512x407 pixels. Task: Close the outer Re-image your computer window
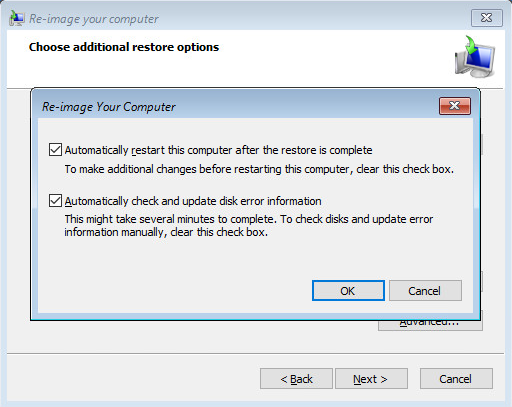pyautogui.click(x=487, y=18)
